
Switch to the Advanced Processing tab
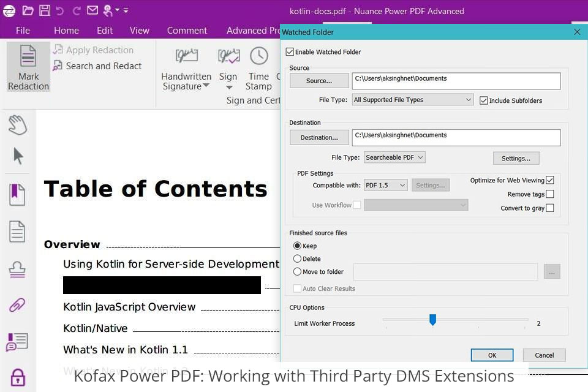coord(253,31)
